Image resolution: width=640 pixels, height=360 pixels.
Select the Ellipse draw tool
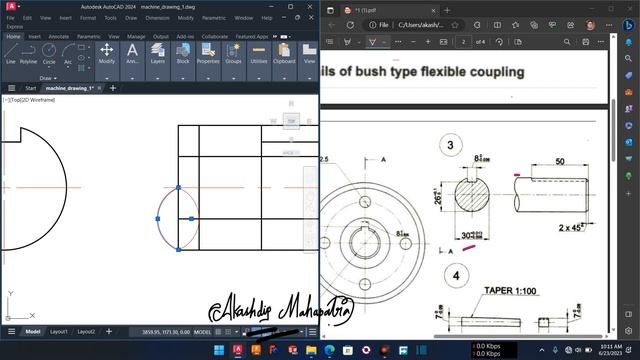click(82, 58)
